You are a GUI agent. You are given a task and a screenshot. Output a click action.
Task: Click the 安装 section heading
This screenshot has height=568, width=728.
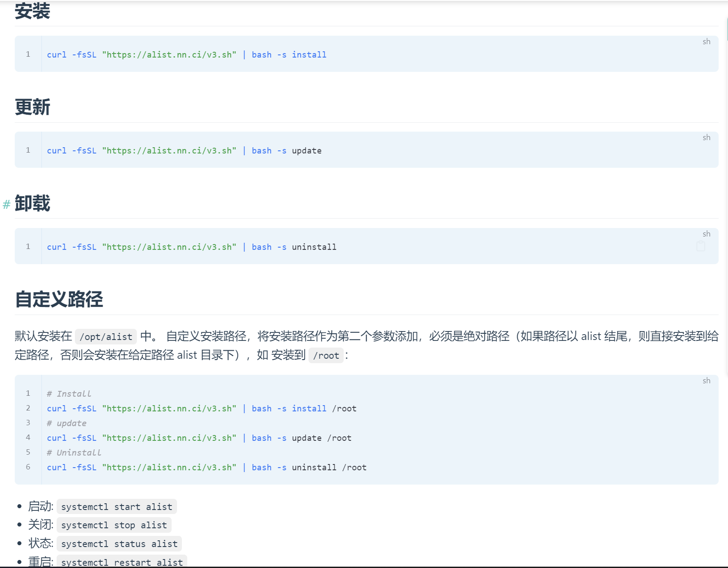pyautogui.click(x=33, y=11)
